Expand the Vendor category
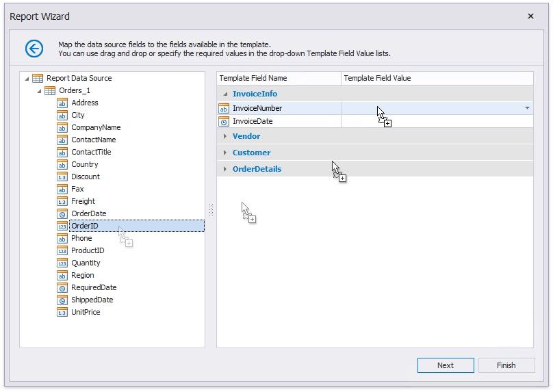Viewport: 553px width, 392px height. 225,136
